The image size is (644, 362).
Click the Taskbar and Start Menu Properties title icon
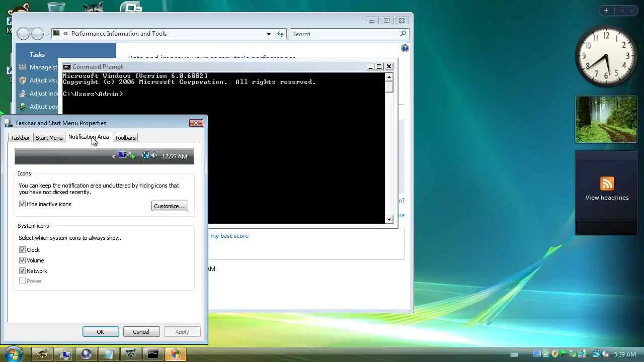9,123
